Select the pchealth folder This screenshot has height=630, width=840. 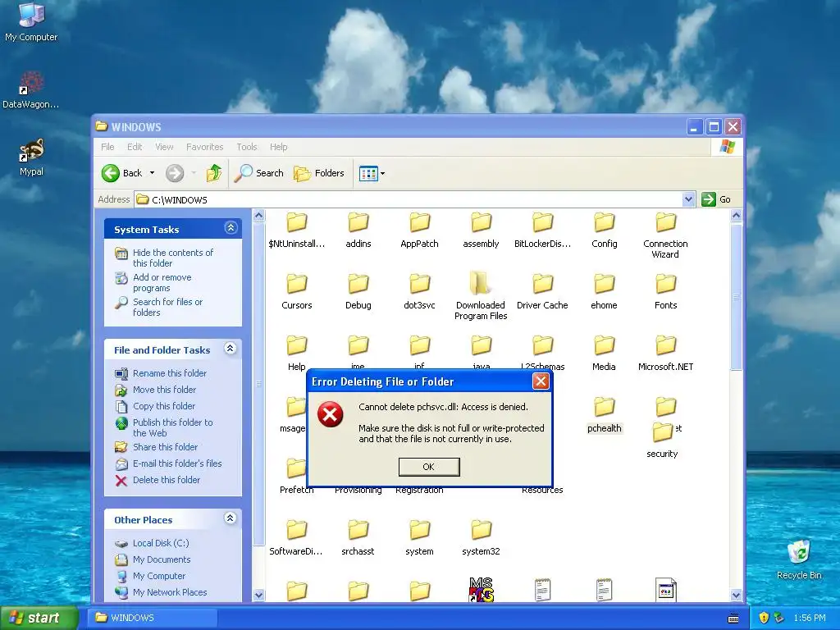pos(605,415)
